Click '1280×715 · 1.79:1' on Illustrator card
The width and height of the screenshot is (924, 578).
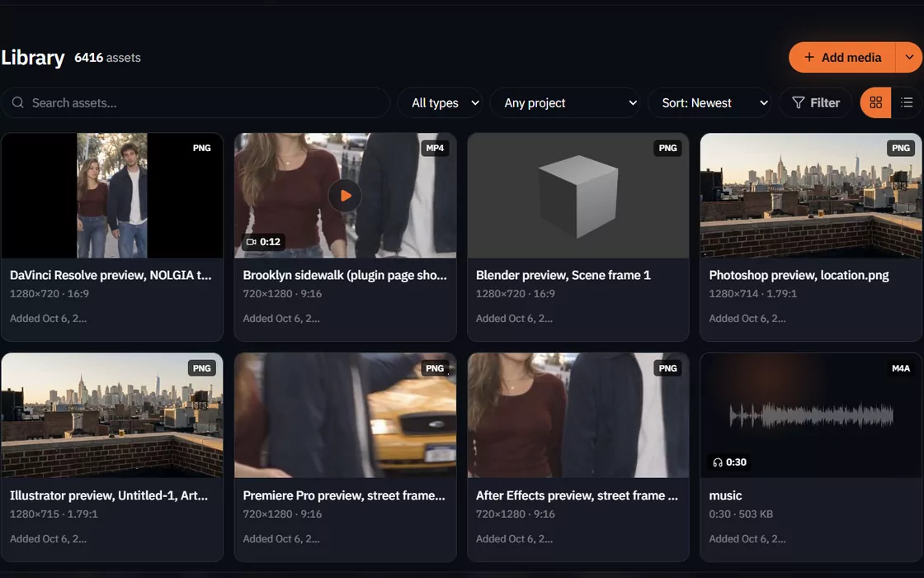(x=54, y=514)
